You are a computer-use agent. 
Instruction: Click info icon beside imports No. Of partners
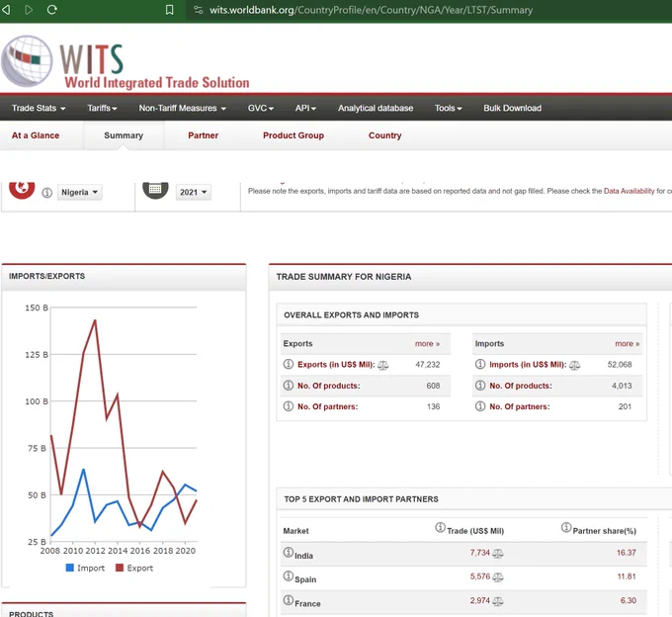(480, 405)
